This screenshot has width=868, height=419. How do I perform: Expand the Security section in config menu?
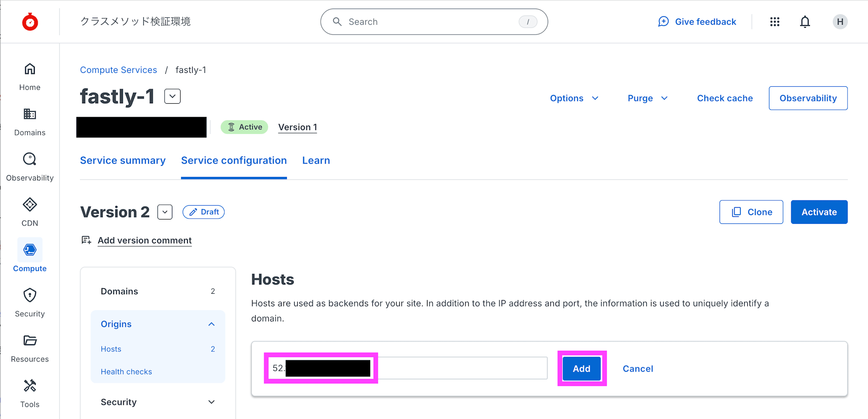click(x=211, y=402)
